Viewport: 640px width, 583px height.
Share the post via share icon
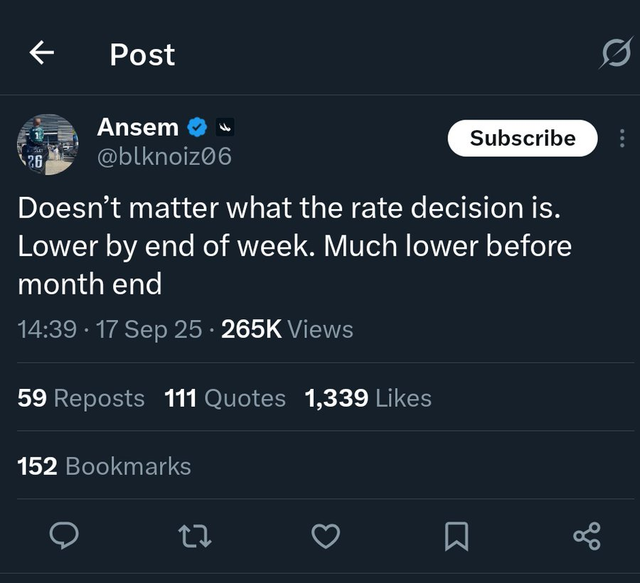[587, 537]
